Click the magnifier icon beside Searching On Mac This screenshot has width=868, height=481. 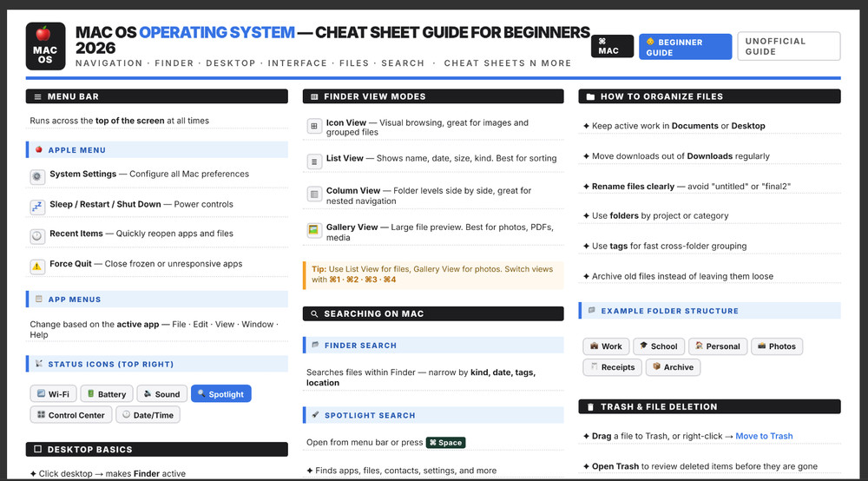click(314, 313)
